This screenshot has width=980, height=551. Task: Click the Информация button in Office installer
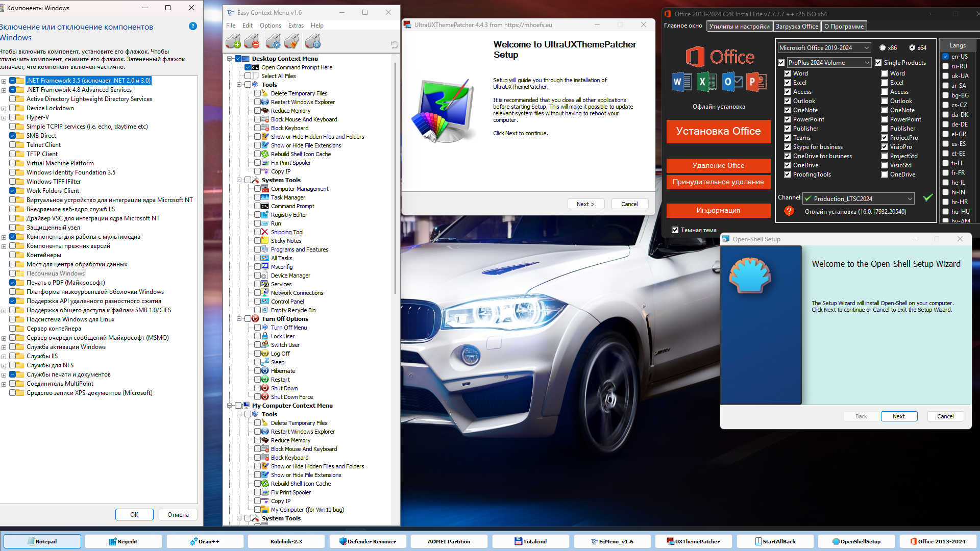pyautogui.click(x=718, y=210)
